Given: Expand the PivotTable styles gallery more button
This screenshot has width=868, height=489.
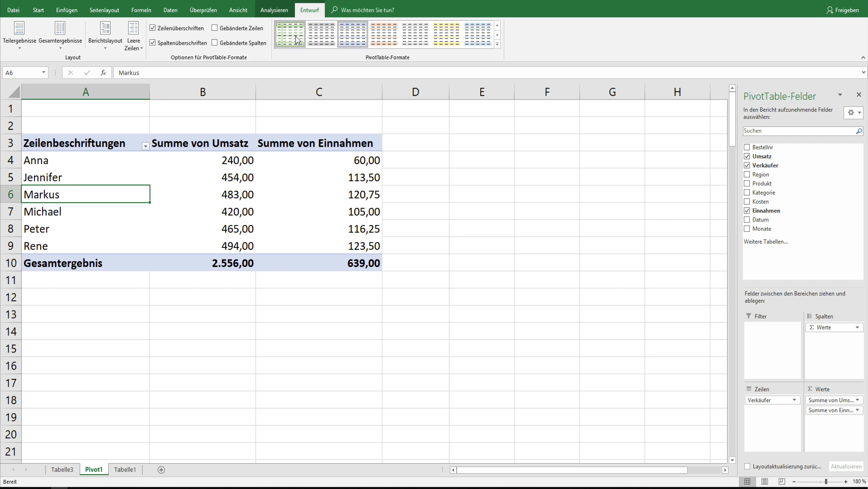Looking at the screenshot, I should click(x=497, y=44).
